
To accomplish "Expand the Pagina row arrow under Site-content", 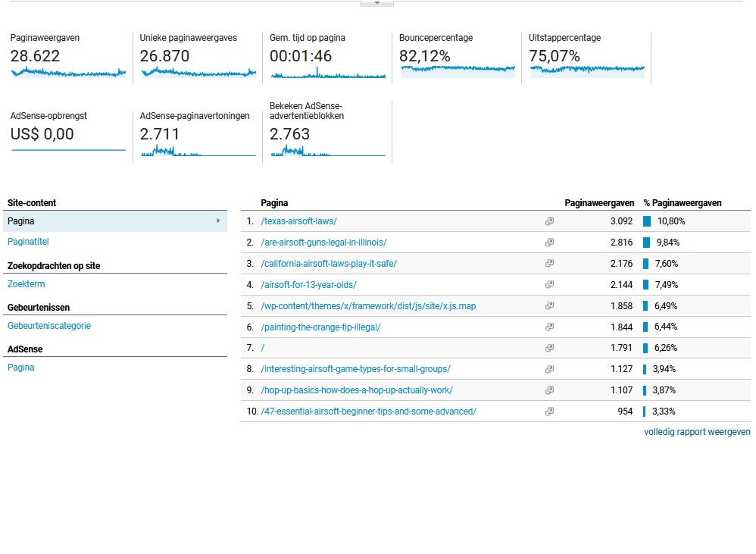I will (218, 221).
